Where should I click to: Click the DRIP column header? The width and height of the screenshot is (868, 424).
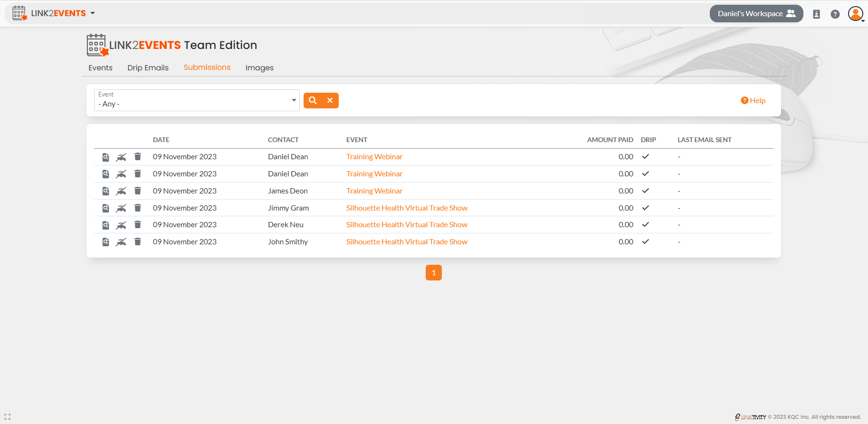point(649,140)
